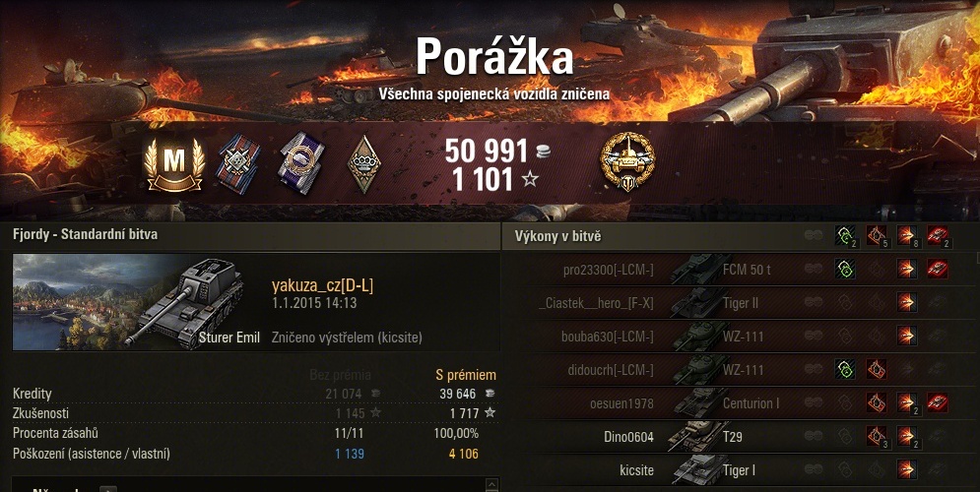Select the striped ribbon medal with cross
The width and height of the screenshot is (980, 492).
(238, 163)
